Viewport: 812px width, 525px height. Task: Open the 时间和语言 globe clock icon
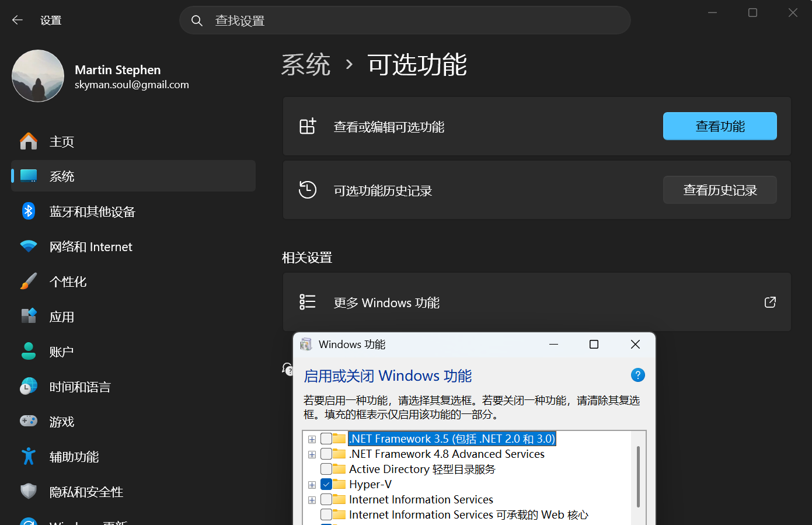(29, 386)
